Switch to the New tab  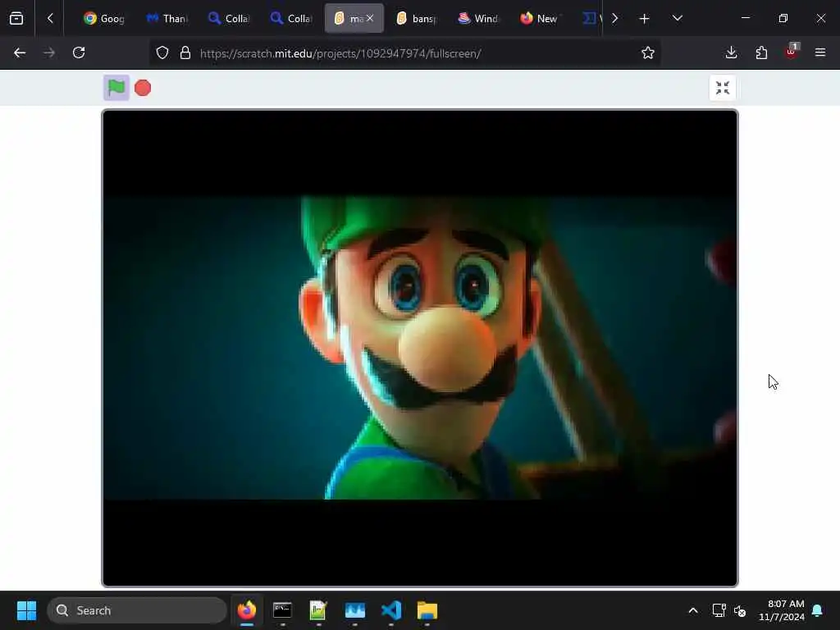541,18
